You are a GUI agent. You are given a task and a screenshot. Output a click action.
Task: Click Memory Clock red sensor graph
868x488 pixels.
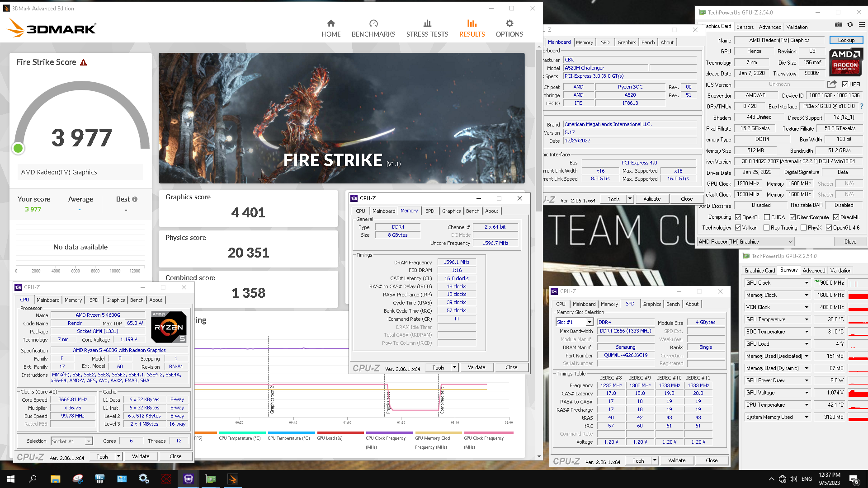click(x=858, y=296)
